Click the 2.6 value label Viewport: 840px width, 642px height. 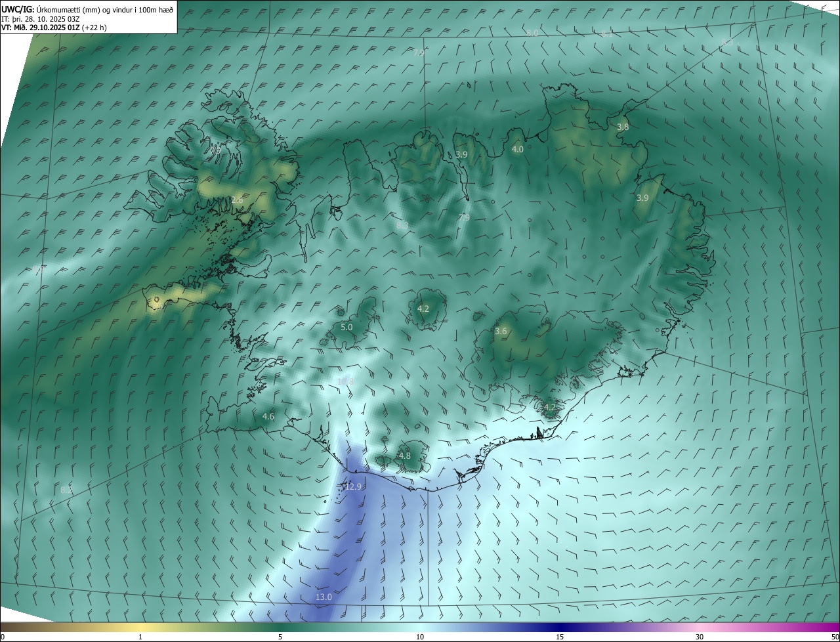point(237,200)
